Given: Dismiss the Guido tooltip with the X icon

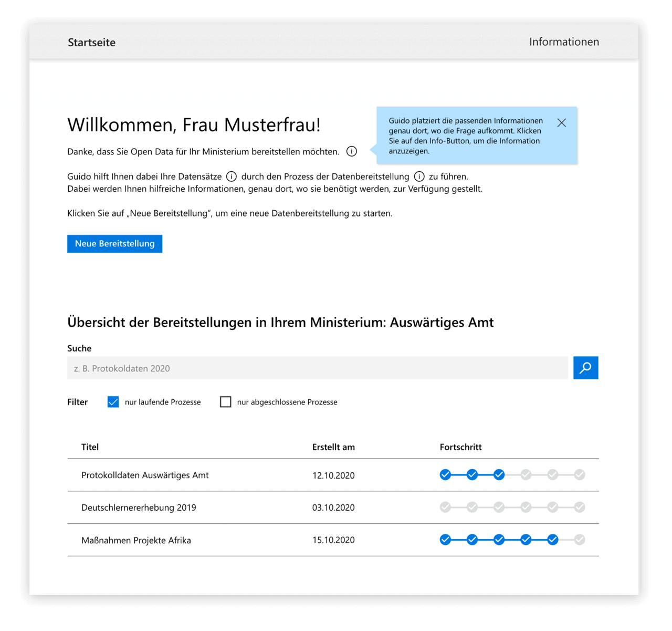Looking at the screenshot, I should (561, 122).
